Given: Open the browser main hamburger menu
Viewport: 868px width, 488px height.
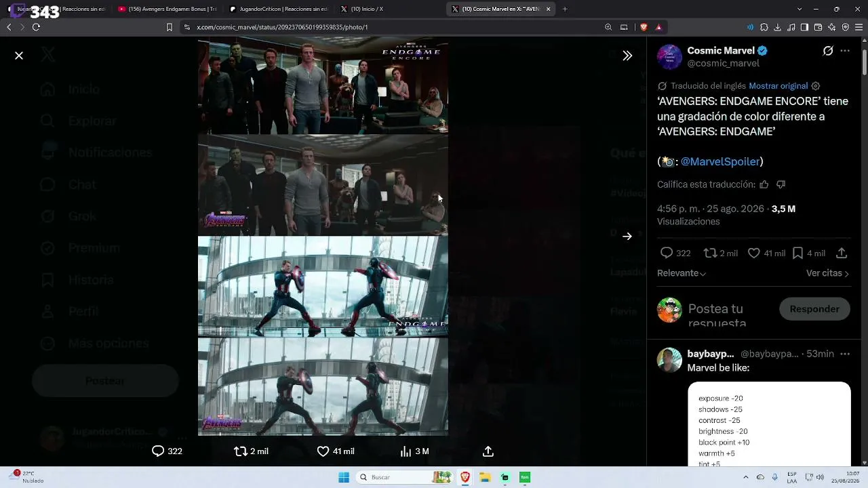Looking at the screenshot, I should pos(859,27).
